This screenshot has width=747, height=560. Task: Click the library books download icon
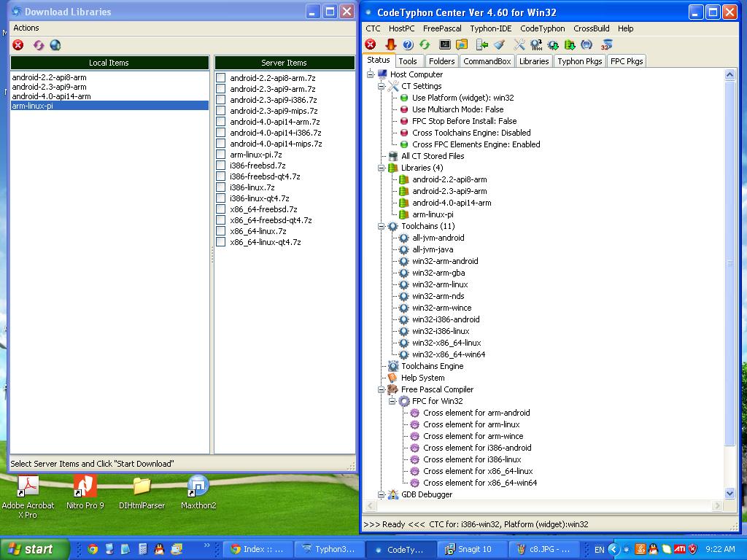570,44
